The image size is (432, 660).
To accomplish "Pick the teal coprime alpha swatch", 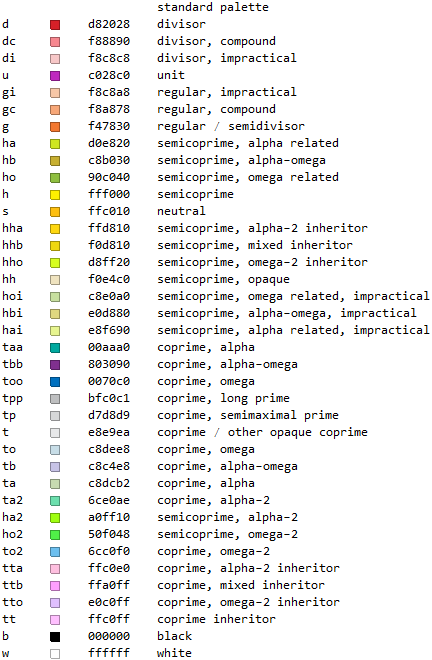I will pos(55,348).
